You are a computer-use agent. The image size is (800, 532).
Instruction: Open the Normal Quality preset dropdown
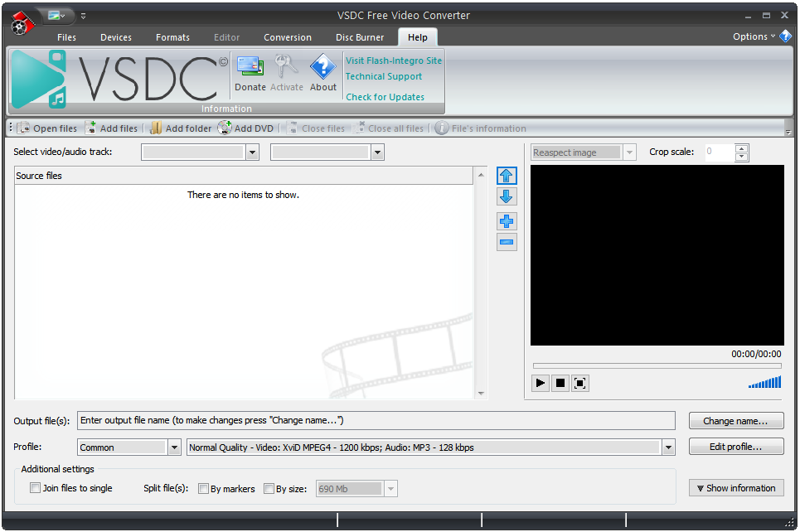click(x=668, y=447)
